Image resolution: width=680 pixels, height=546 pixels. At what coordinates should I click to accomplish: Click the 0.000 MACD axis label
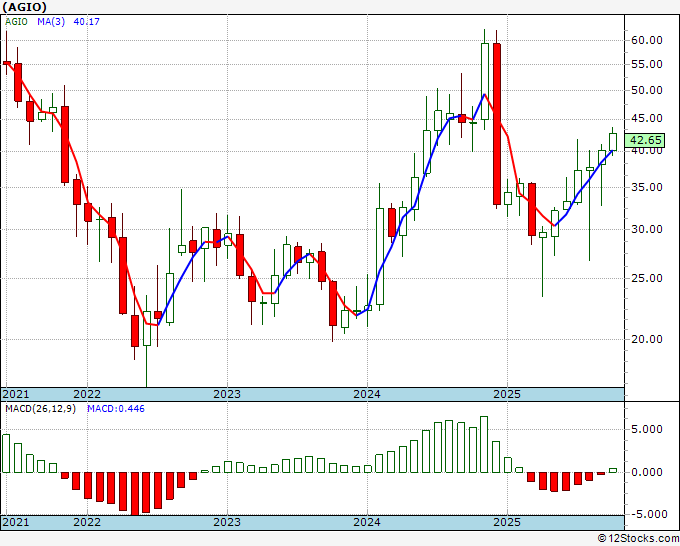click(x=647, y=472)
